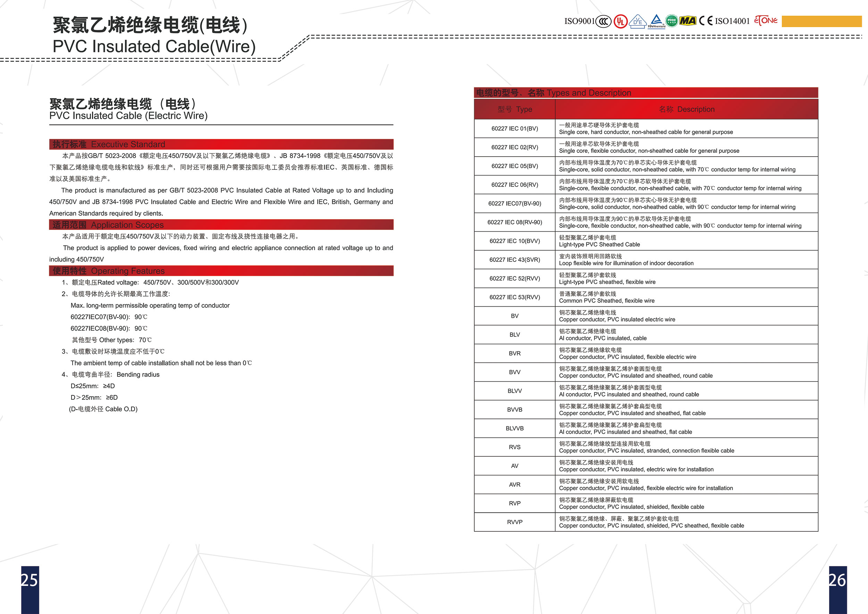This screenshot has height=614, width=868.
Task: Click the "D>25mm: ≥6D" line
Action: (x=94, y=398)
